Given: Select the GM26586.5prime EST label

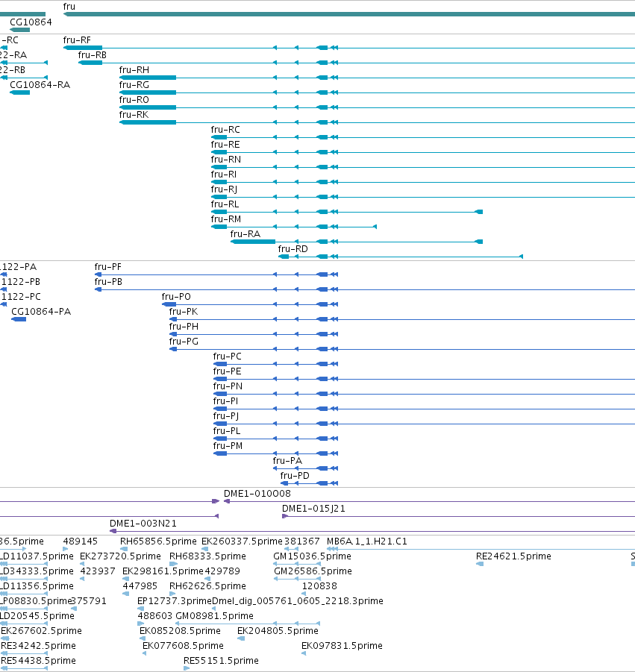Looking at the screenshot, I should coord(313,571).
